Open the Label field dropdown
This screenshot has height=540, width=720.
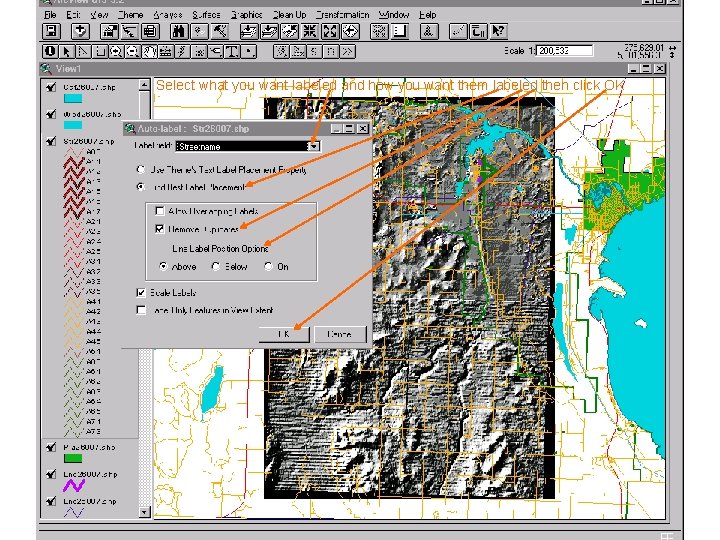point(312,146)
